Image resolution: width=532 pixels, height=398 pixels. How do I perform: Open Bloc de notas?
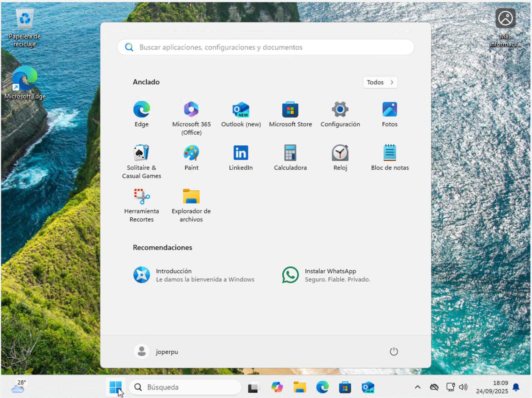[x=390, y=158]
